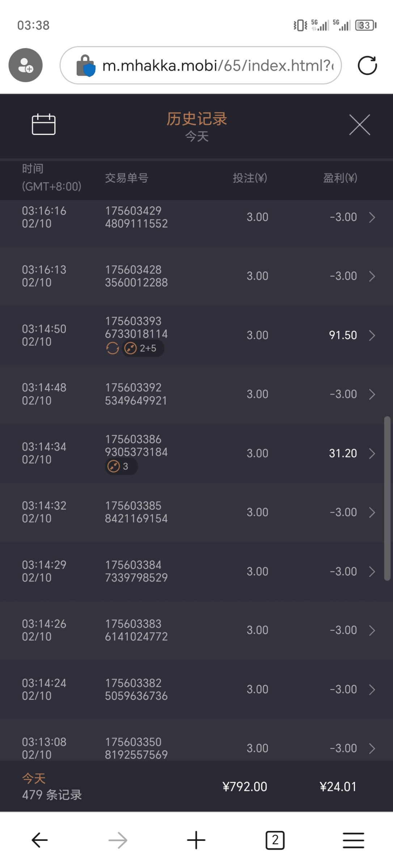393x868 pixels.
Task: Expand details for the 31.20 win record
Action: tap(372, 454)
